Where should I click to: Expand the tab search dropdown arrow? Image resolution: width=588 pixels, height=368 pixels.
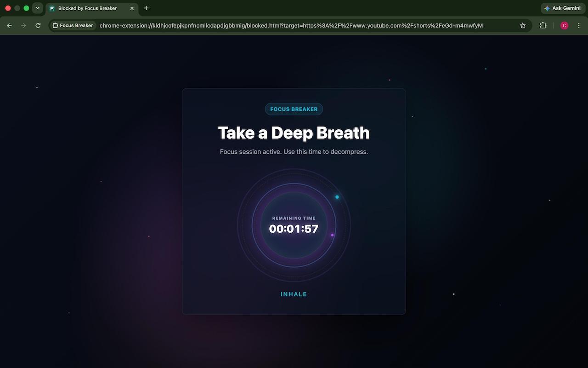[x=38, y=8]
